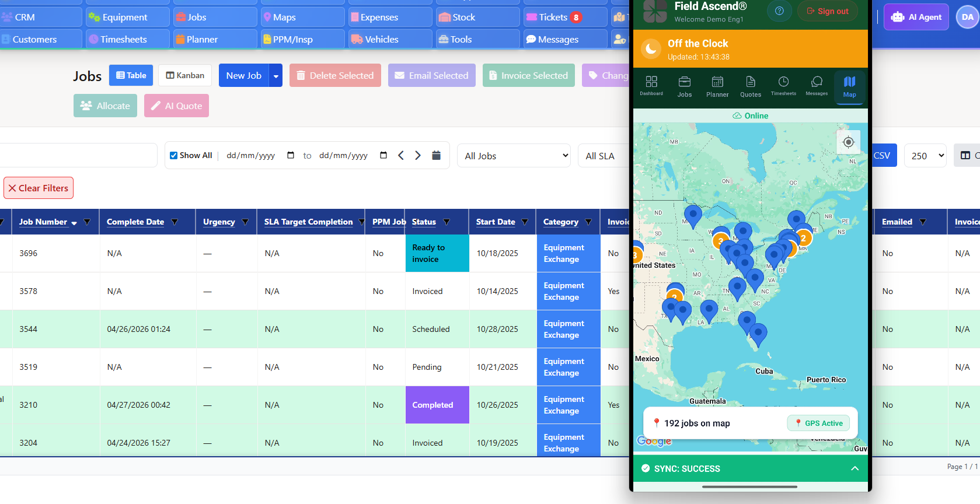Open the Tools module
The image size is (980, 504).
(x=477, y=39)
